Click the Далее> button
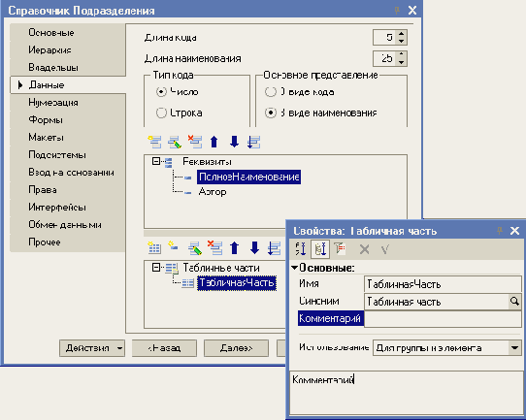 [236, 348]
